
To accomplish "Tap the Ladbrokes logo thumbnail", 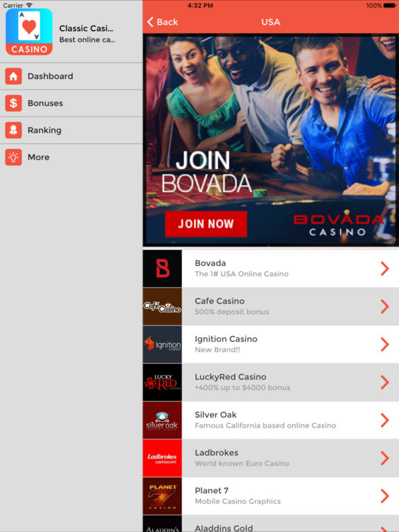I will coord(162,458).
